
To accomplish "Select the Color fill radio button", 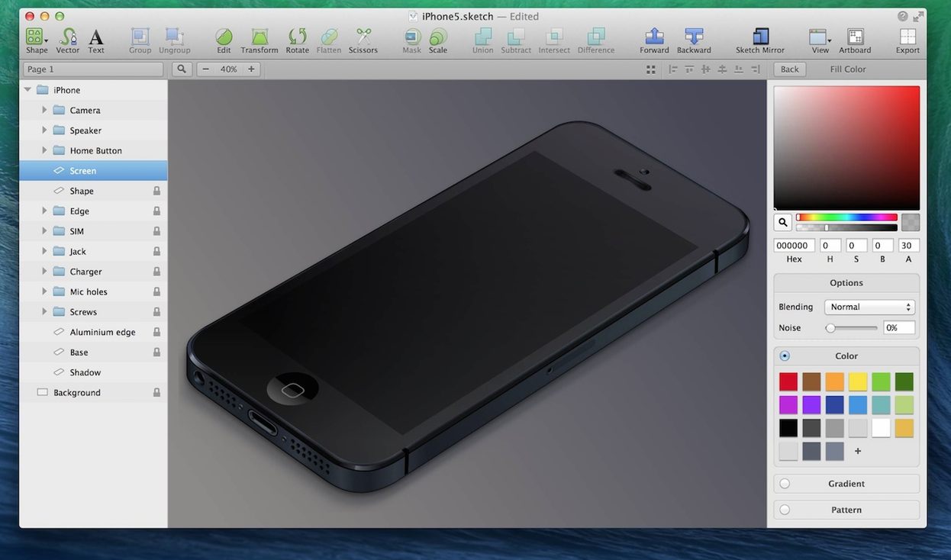I will 785,356.
